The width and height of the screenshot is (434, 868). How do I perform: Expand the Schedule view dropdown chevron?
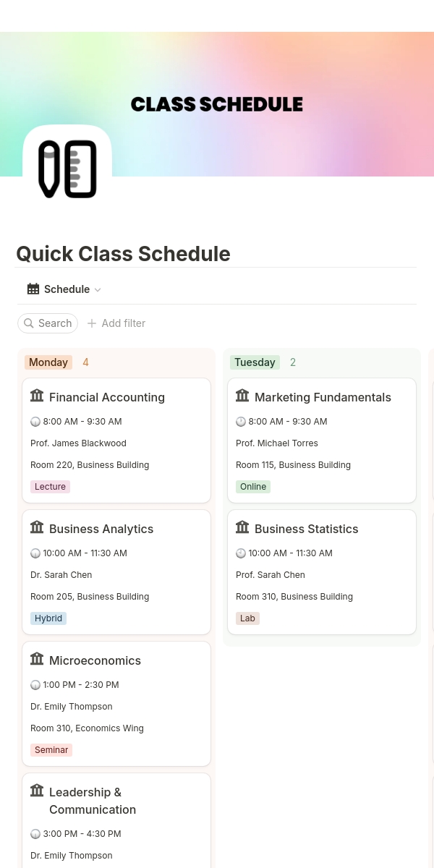[98, 290]
